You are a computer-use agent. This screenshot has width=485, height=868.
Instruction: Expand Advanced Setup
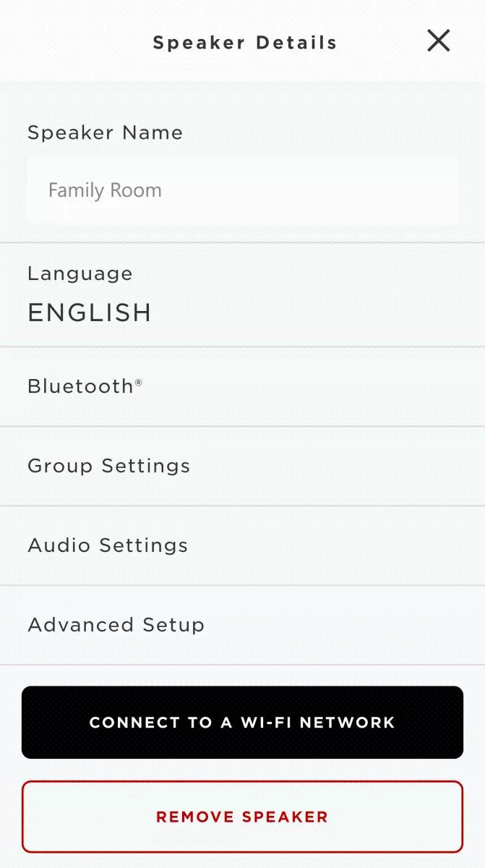[242, 625]
